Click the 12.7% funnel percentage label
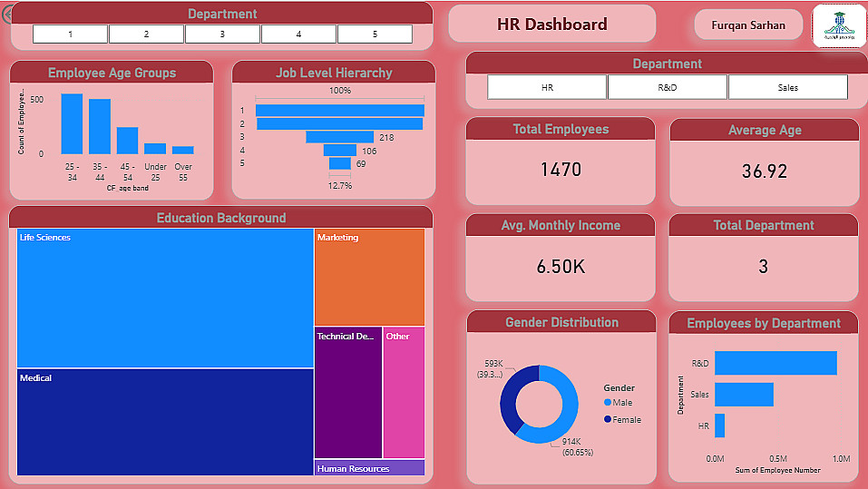Image resolution: width=868 pixels, height=489 pixels. click(x=340, y=185)
